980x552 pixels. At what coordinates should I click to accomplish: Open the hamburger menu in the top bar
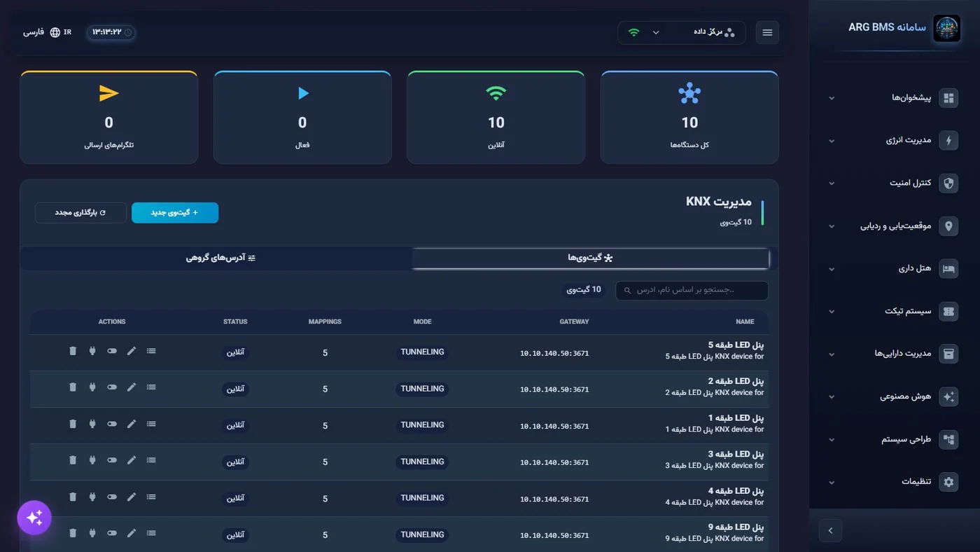pyautogui.click(x=767, y=33)
